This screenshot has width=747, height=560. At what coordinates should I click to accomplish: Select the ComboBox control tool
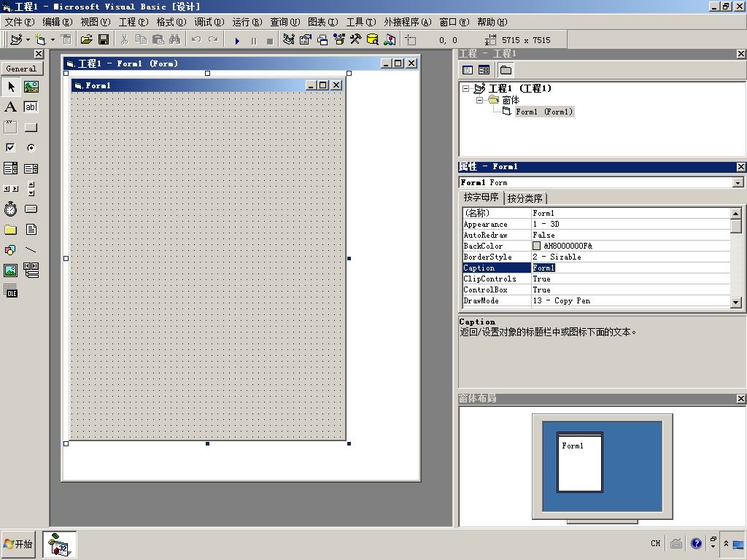[10, 168]
